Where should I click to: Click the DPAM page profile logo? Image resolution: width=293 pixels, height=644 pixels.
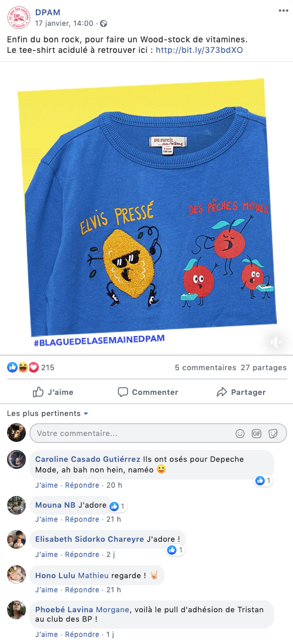point(18,17)
